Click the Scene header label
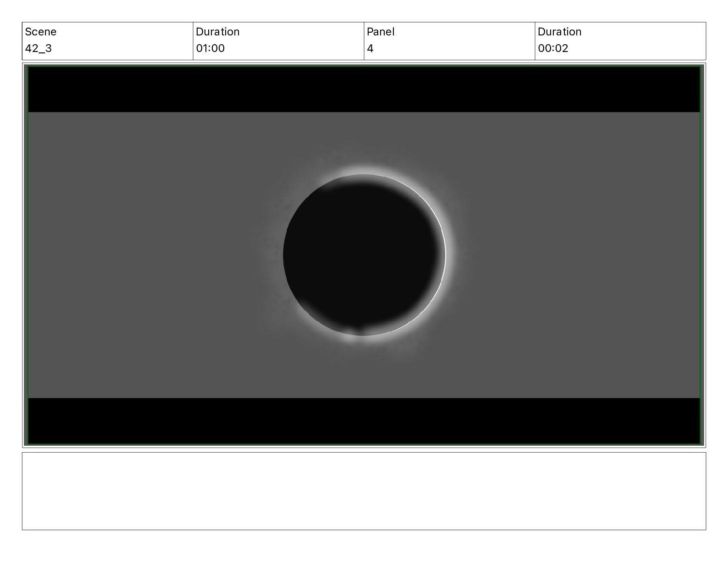 tap(40, 32)
